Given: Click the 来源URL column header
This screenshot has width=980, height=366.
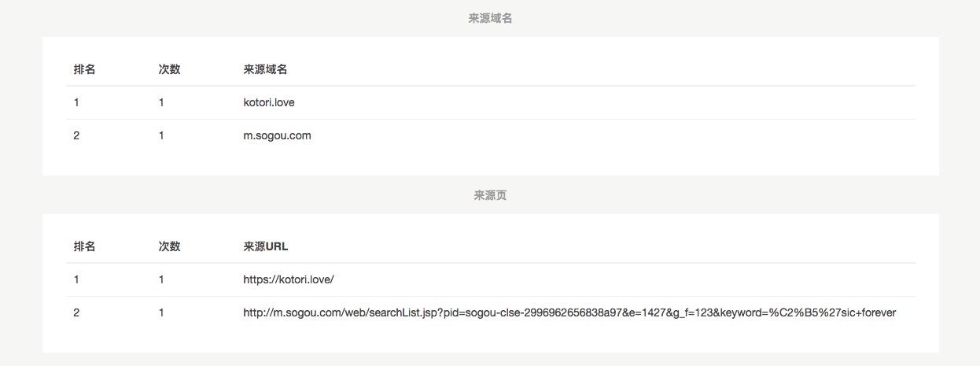Looking at the screenshot, I should tap(266, 246).
